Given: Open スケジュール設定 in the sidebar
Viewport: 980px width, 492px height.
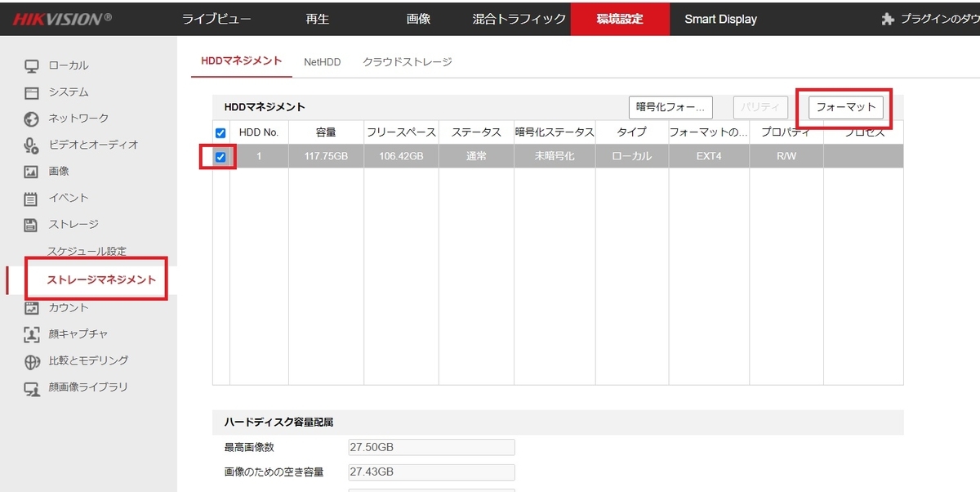Looking at the screenshot, I should point(87,251).
